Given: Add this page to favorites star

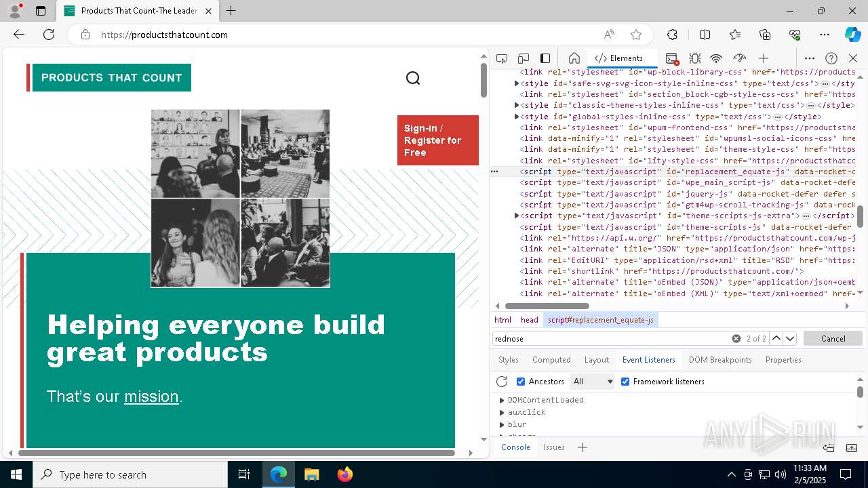Looking at the screenshot, I should (636, 35).
